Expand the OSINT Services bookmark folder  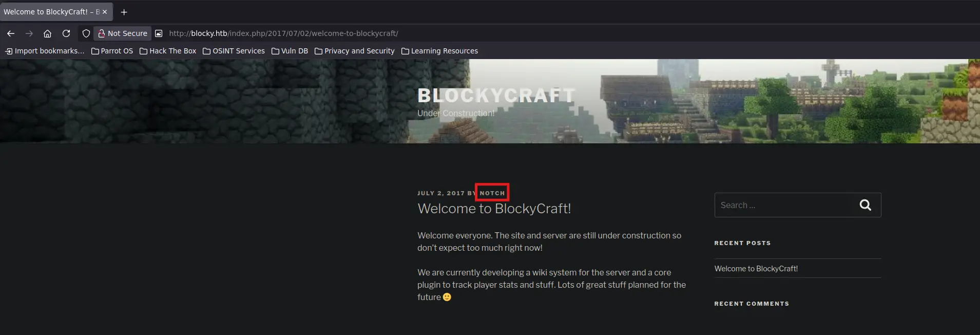(234, 51)
